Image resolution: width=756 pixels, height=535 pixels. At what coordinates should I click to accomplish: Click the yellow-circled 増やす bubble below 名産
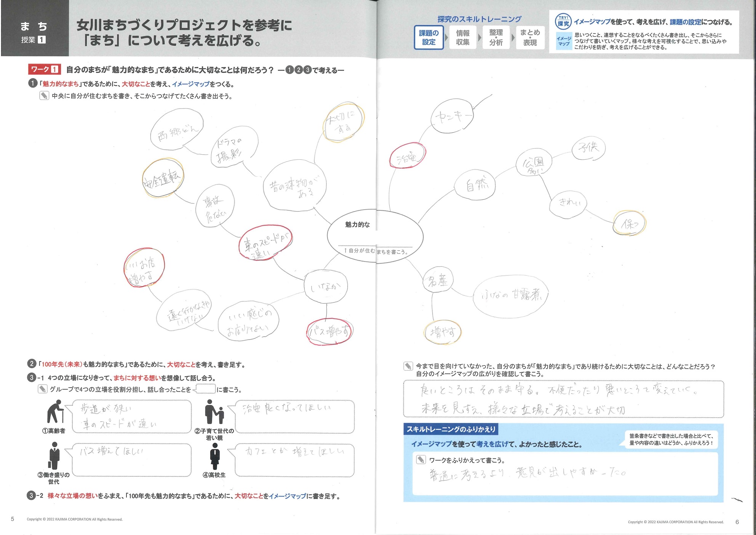tap(443, 332)
